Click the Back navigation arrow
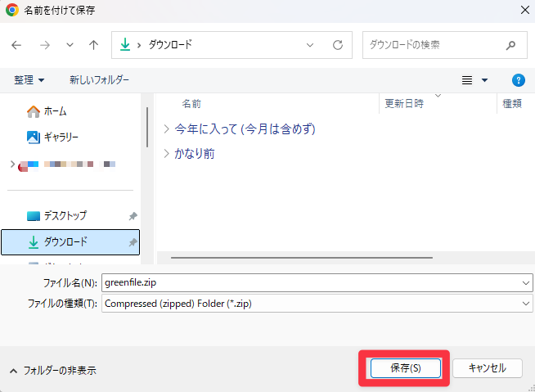This screenshot has height=392, width=535. (x=17, y=45)
